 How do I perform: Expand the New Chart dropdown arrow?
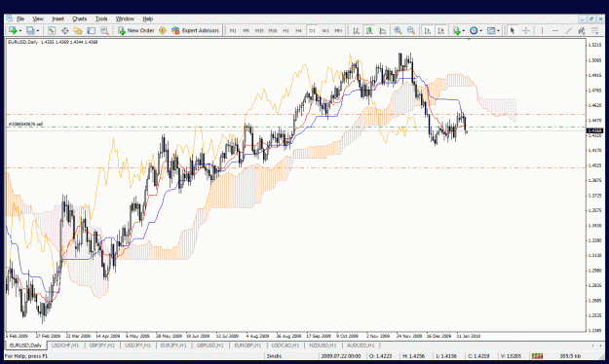(x=19, y=30)
